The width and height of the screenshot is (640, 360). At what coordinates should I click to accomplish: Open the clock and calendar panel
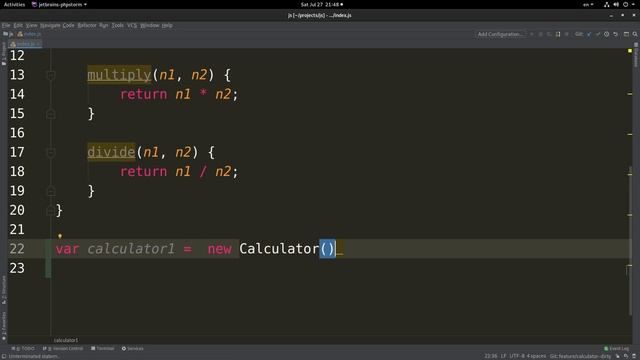(x=322, y=4)
